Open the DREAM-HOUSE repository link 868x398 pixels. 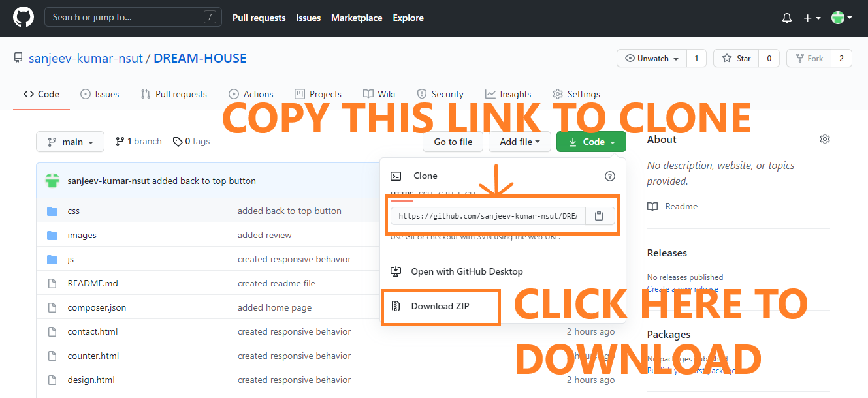point(200,58)
